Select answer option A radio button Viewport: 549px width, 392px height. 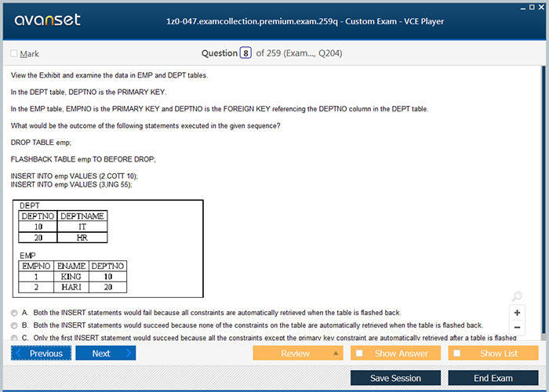(14, 313)
